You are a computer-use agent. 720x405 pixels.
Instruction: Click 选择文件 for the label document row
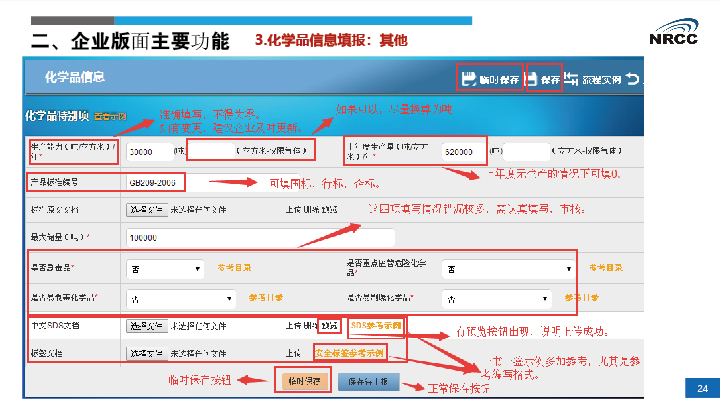(144, 353)
